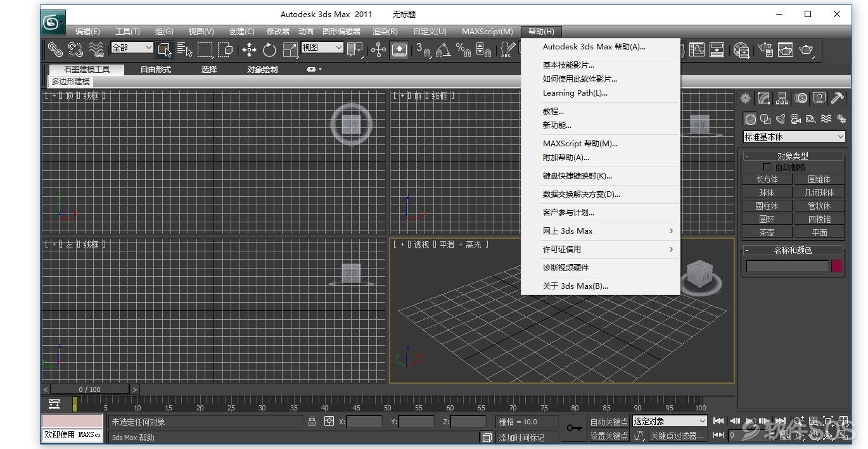Open Edit Named Selection Sets
868x449 pixels.
pyautogui.click(x=507, y=49)
